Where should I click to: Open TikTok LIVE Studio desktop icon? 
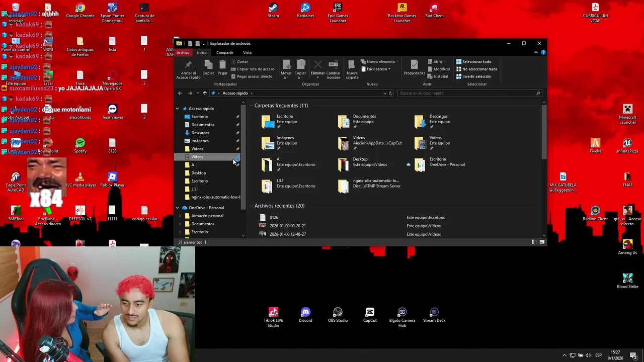(x=273, y=317)
